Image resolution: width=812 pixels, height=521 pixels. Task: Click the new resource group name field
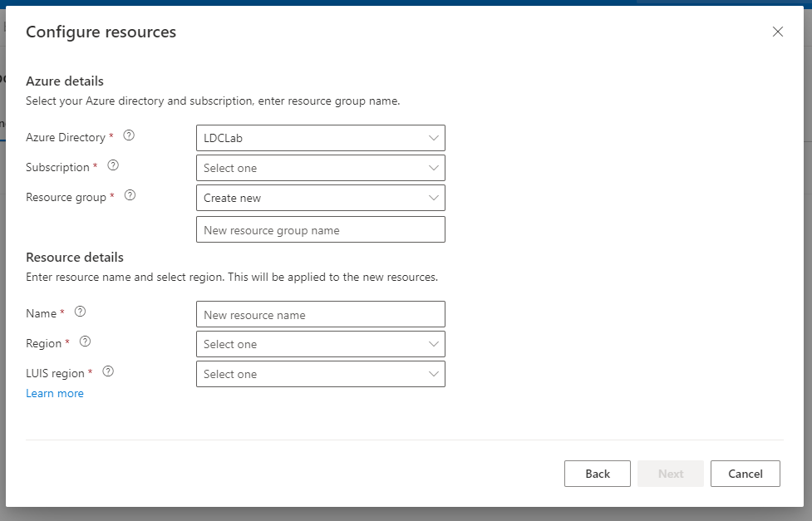(x=320, y=229)
